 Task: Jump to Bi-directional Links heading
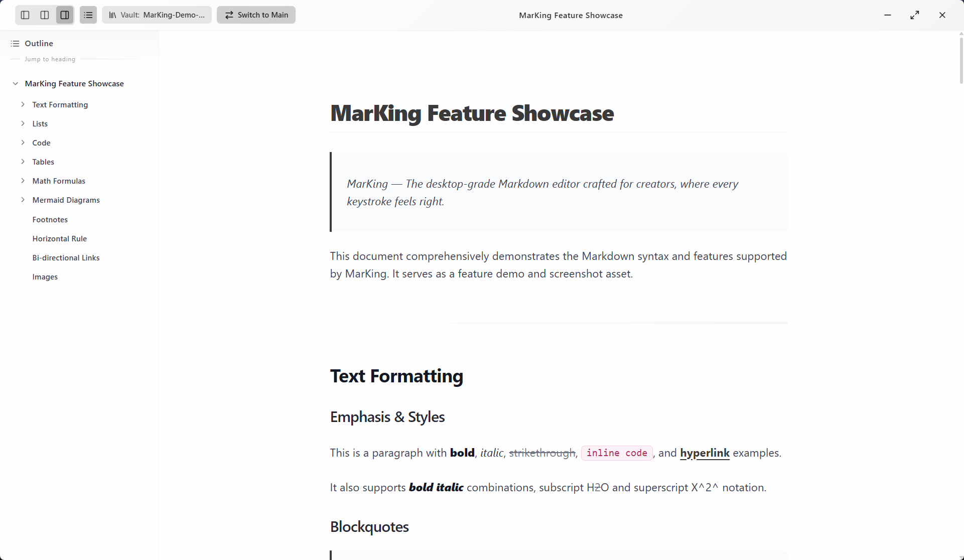[66, 258]
